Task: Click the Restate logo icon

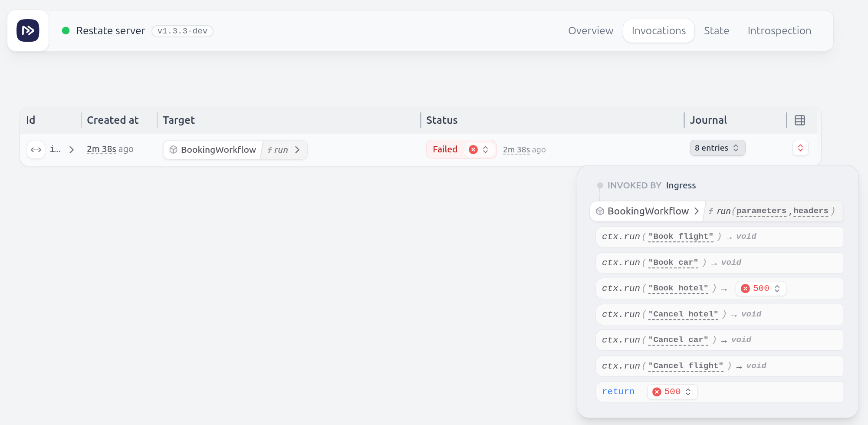Action: [28, 30]
